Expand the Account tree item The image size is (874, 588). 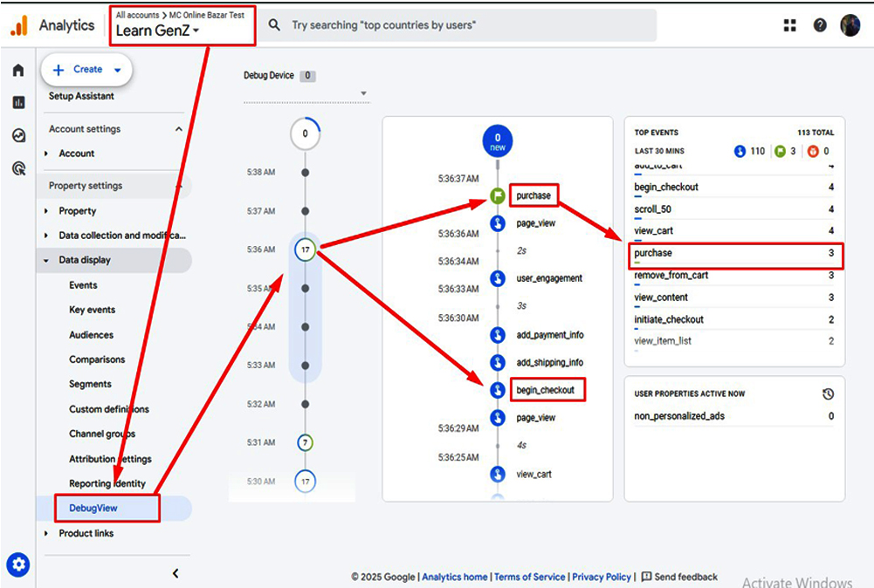point(46,154)
